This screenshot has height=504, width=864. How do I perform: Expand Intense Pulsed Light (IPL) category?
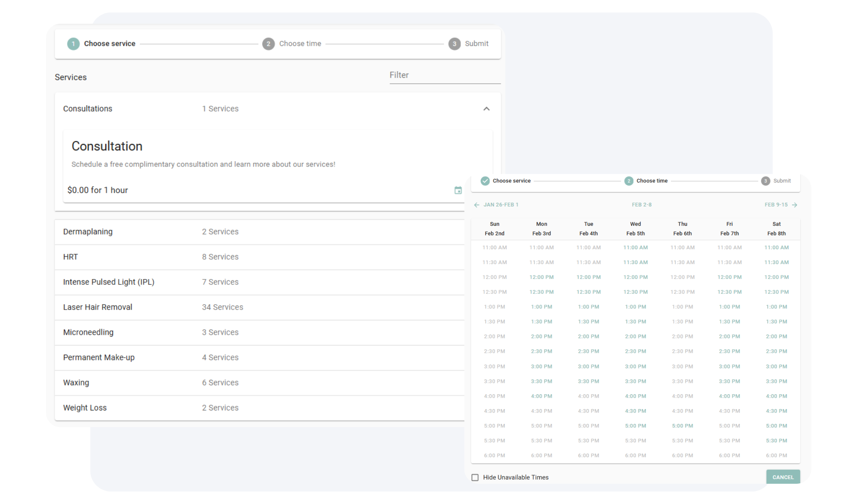coord(260,282)
